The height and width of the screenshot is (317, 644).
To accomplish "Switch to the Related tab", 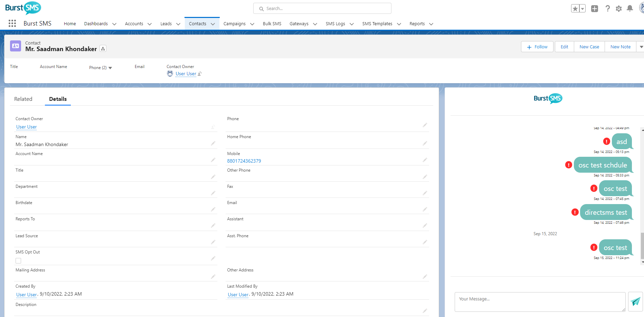I will (x=23, y=99).
